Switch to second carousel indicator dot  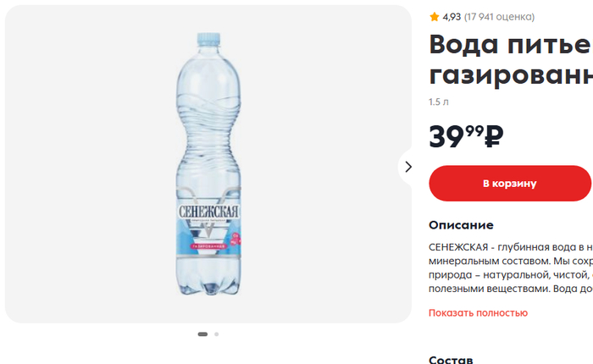point(216,334)
